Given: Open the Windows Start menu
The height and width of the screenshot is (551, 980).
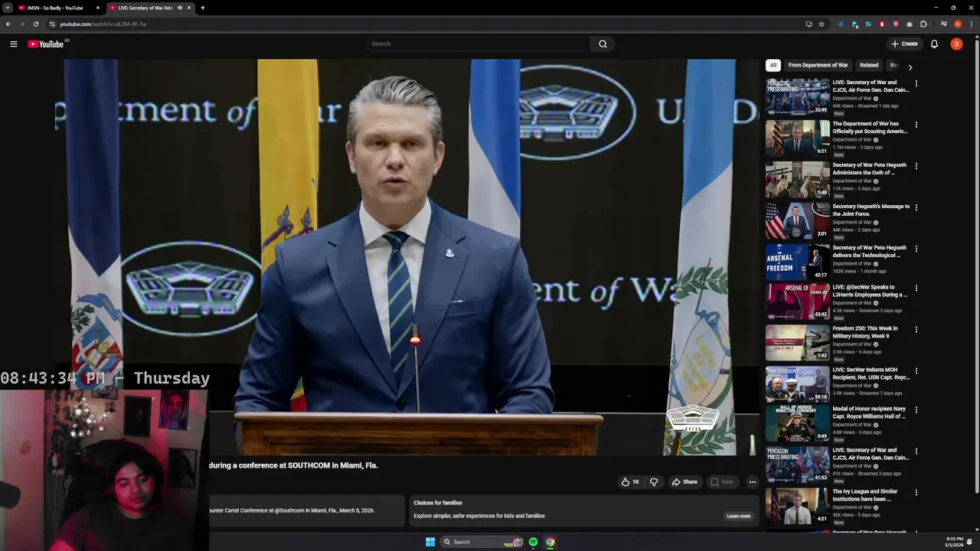Looking at the screenshot, I should [x=430, y=542].
